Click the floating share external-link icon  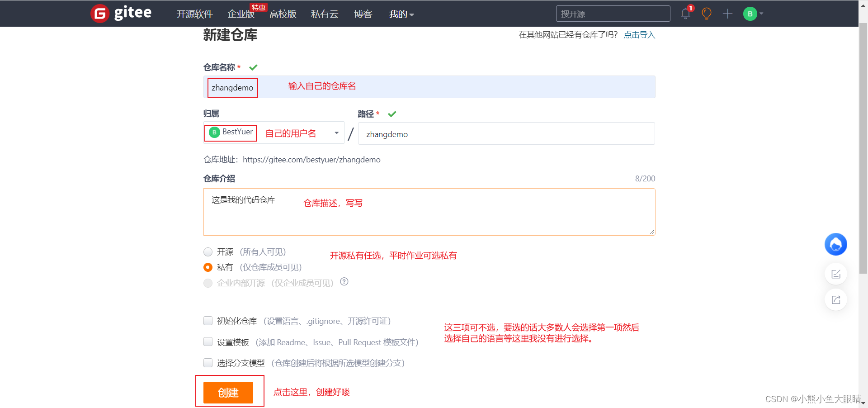point(836,300)
